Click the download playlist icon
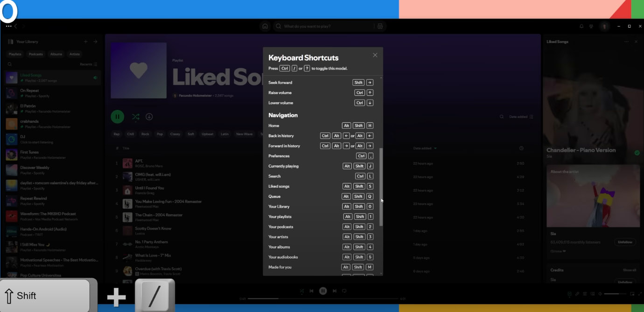The width and height of the screenshot is (644, 312). (149, 117)
